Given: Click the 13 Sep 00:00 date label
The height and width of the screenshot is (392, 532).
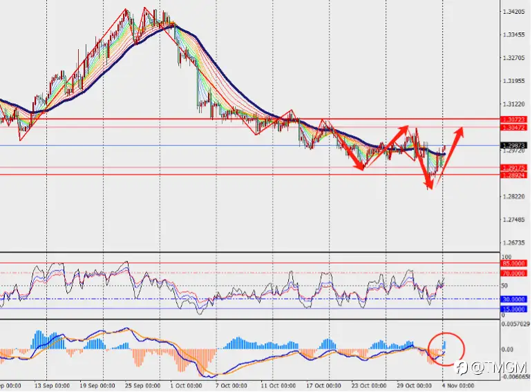Looking at the screenshot, I should tap(52, 386).
